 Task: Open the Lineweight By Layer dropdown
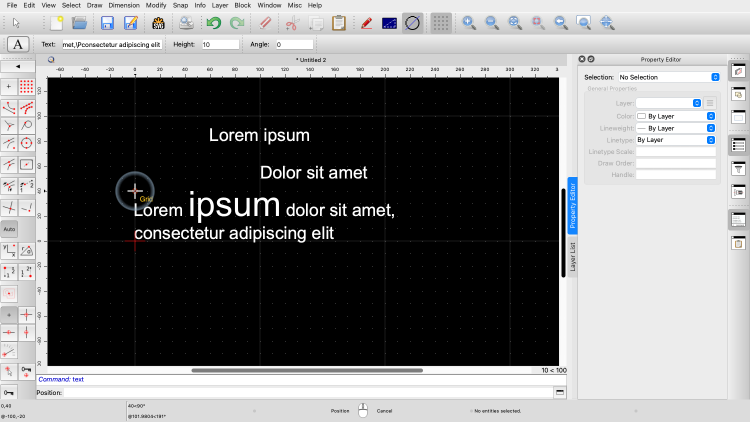(676, 128)
